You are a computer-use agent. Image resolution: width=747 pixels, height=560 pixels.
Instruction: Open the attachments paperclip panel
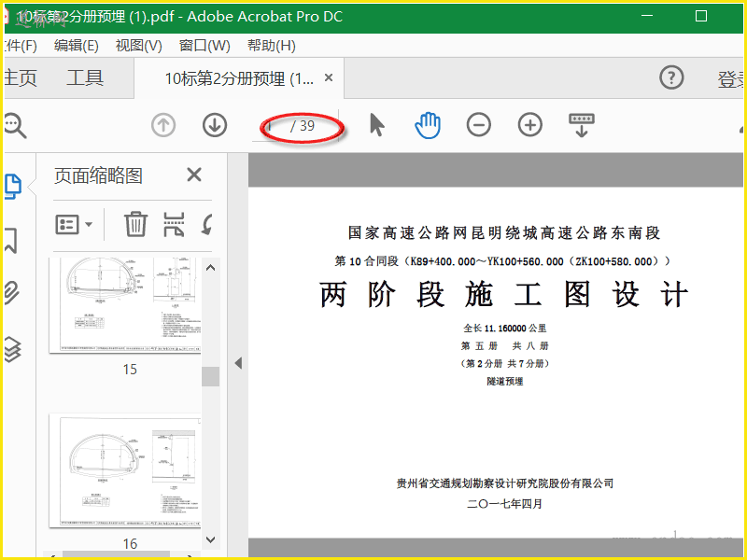(12, 292)
